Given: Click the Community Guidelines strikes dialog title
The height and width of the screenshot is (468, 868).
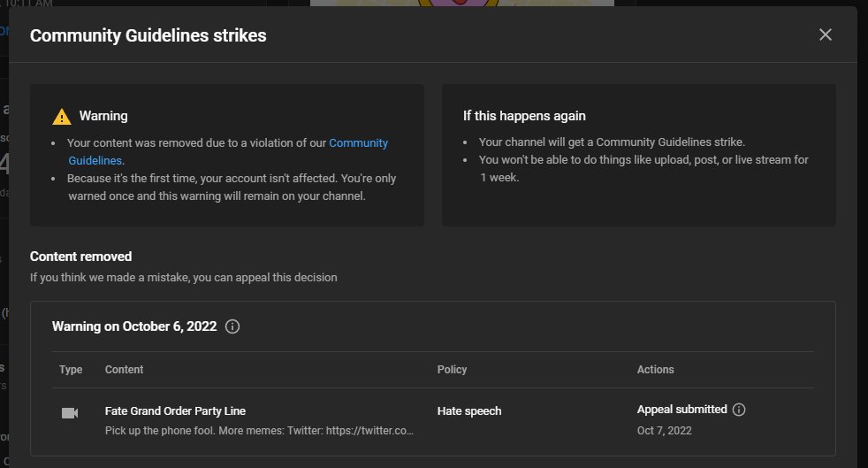Looking at the screenshot, I should (x=148, y=35).
